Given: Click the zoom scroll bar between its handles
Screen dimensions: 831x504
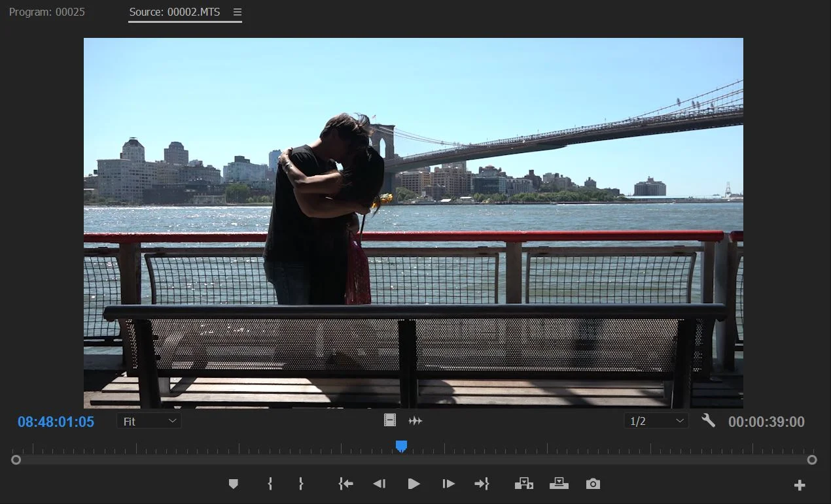Looking at the screenshot, I should [414, 460].
